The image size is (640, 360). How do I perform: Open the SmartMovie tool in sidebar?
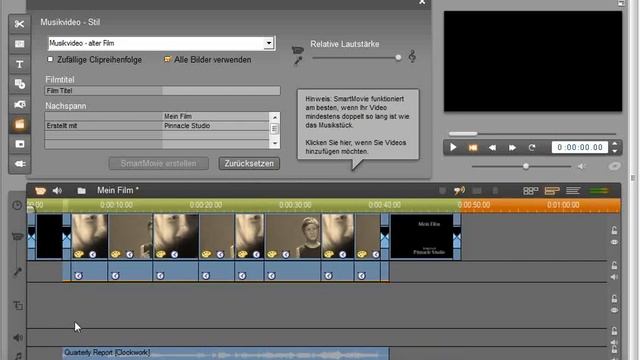click(19, 124)
